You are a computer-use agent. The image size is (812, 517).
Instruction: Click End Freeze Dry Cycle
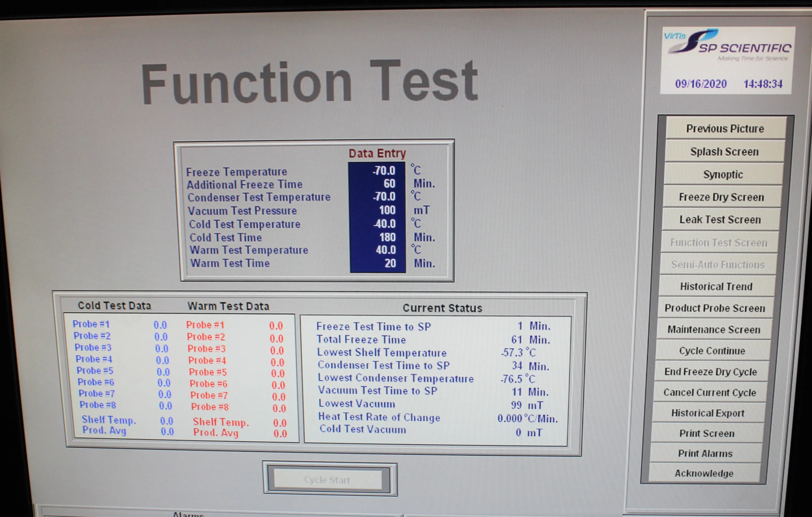[x=711, y=371]
